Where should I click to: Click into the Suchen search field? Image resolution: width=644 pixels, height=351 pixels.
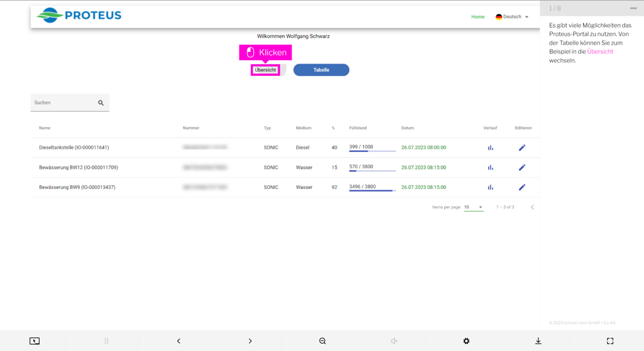click(63, 103)
